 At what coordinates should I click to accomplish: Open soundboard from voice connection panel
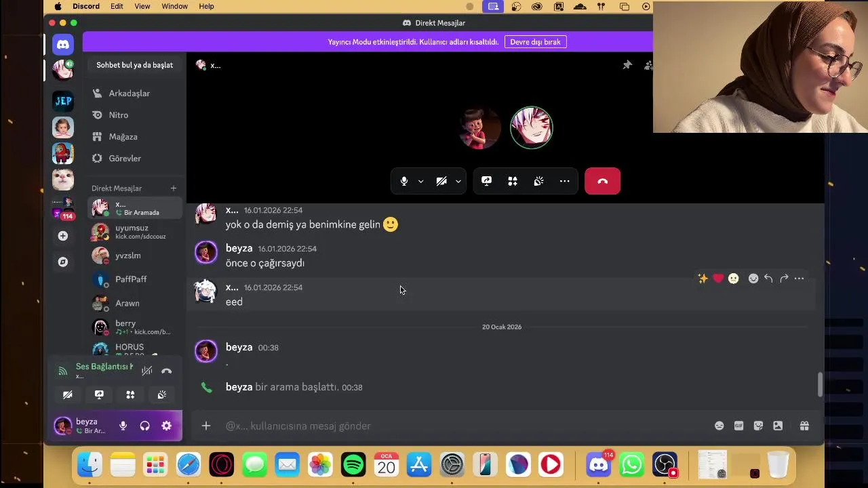[162, 394]
